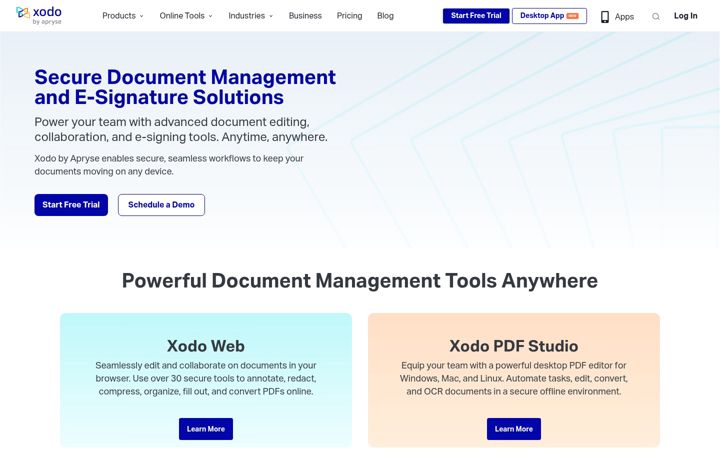Click 'Powerful Document Management Tools Anywhere' heading

click(360, 281)
